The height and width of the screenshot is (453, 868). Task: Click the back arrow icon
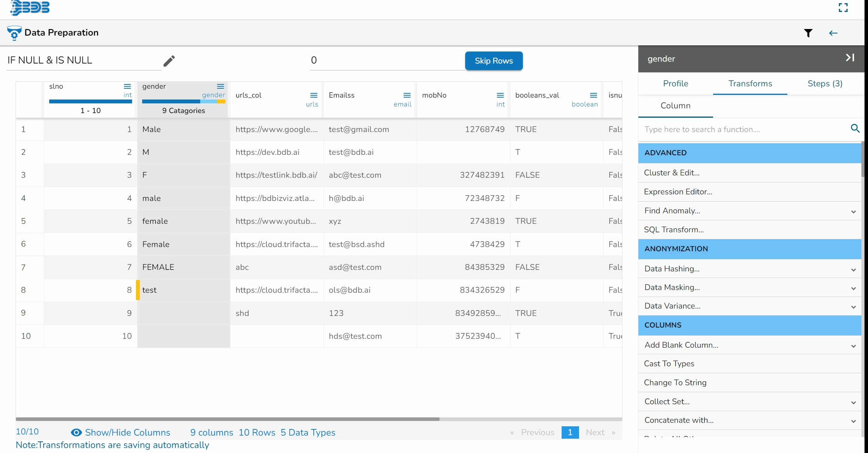833,33
